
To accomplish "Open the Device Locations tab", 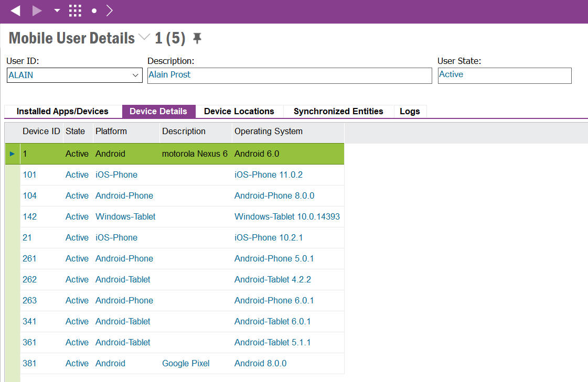I will tap(239, 111).
